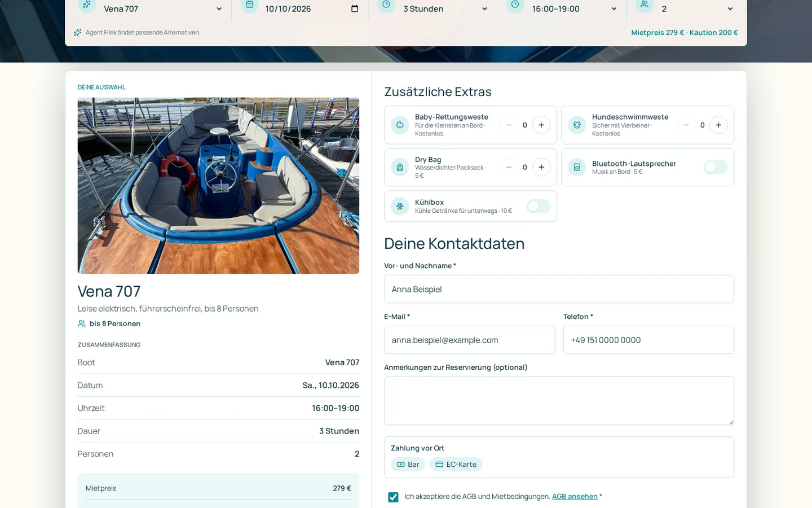
Task: Open the AGB ansehen link
Action: coord(575,497)
